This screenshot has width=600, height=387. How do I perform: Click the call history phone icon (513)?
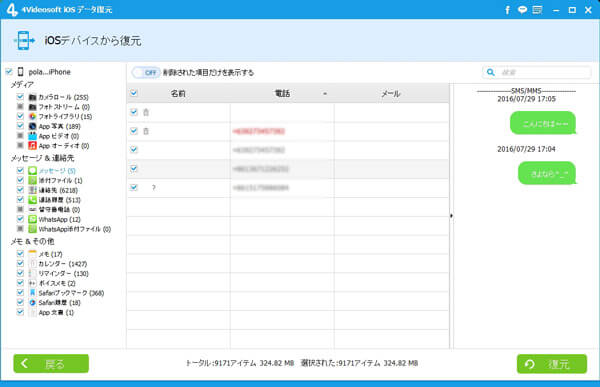[x=33, y=200]
